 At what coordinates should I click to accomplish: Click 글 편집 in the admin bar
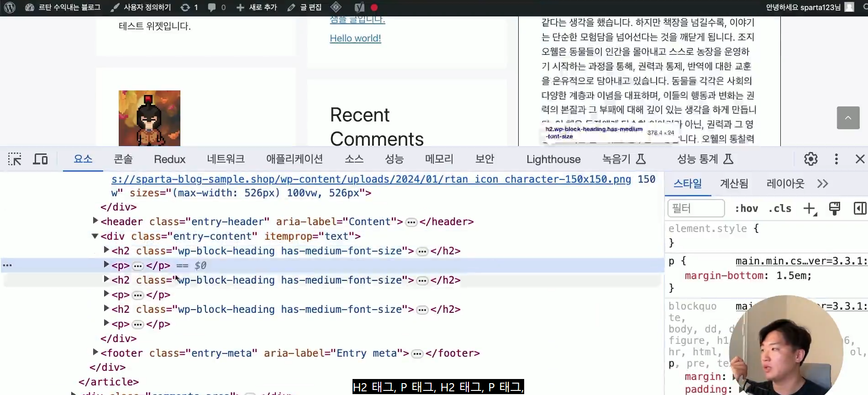[304, 7]
